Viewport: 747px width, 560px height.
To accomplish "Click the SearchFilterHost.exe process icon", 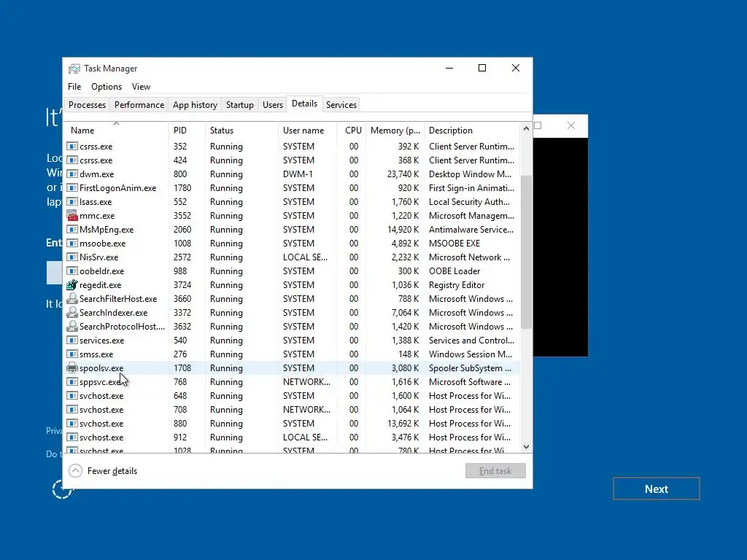I will click(72, 298).
